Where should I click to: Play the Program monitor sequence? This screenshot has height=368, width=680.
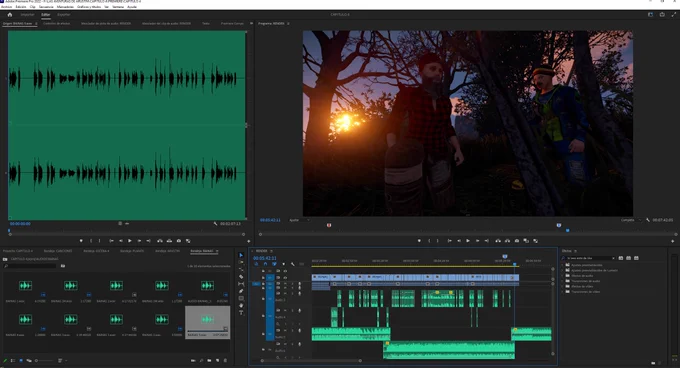point(468,241)
